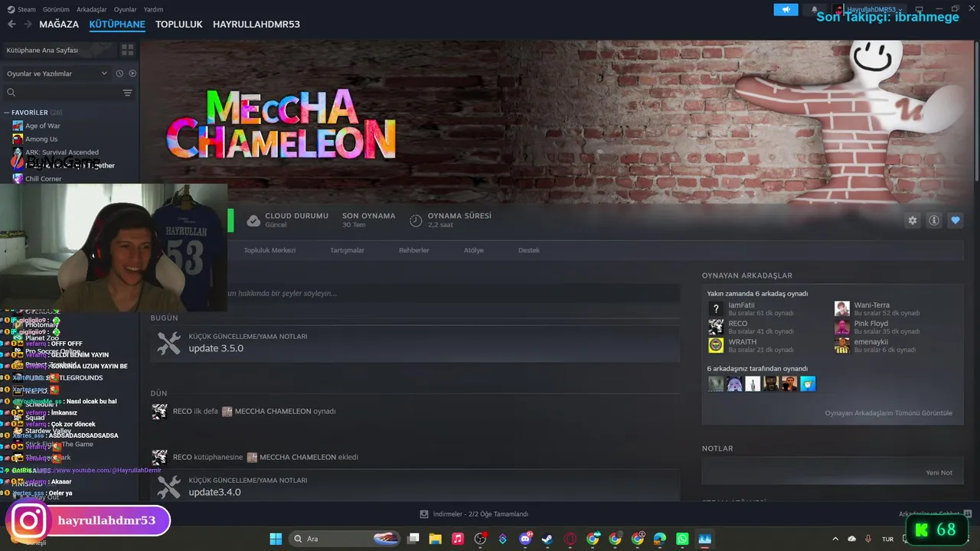This screenshot has height=551, width=980.
Task: Select ARK: Survival Ascended in the library
Action: (62, 152)
